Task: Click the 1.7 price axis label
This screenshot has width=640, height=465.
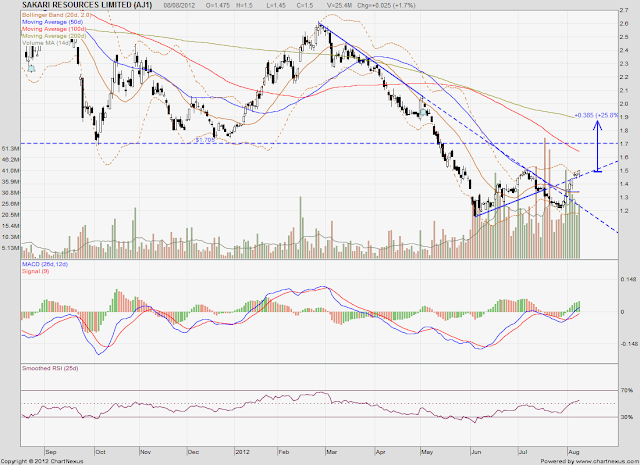Action: tap(624, 144)
